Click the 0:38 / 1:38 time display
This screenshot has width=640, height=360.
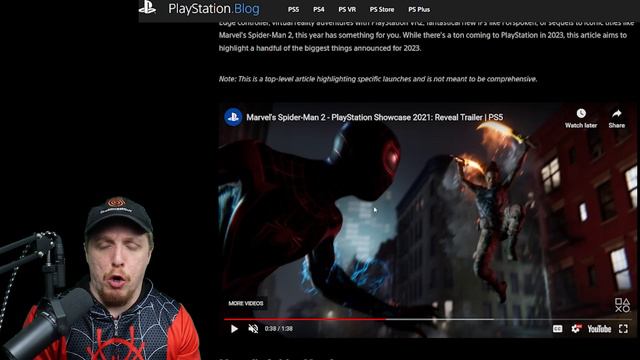point(279,329)
